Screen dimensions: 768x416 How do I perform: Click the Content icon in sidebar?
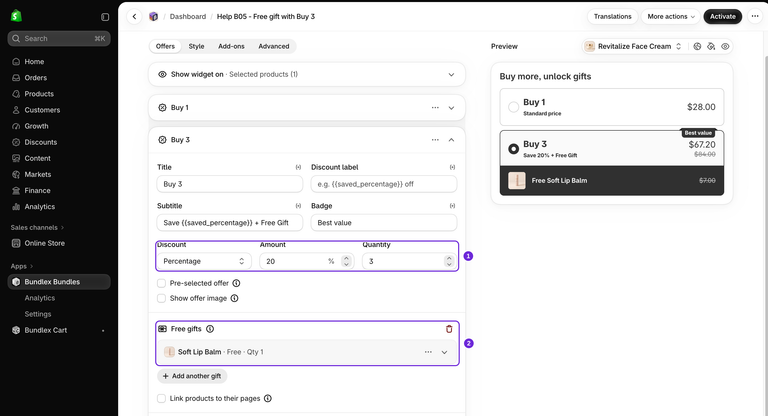click(x=16, y=159)
